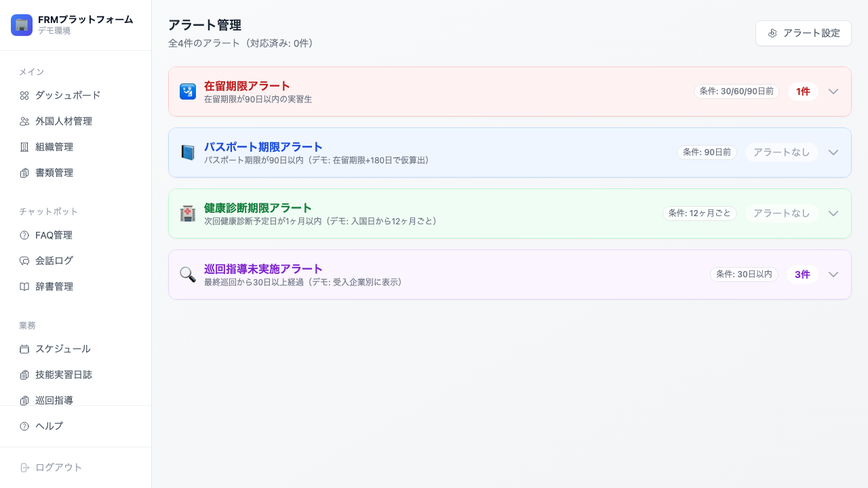868x488 pixels.
Task: Click the gear icon in アラート設定 button
Action: tap(772, 33)
